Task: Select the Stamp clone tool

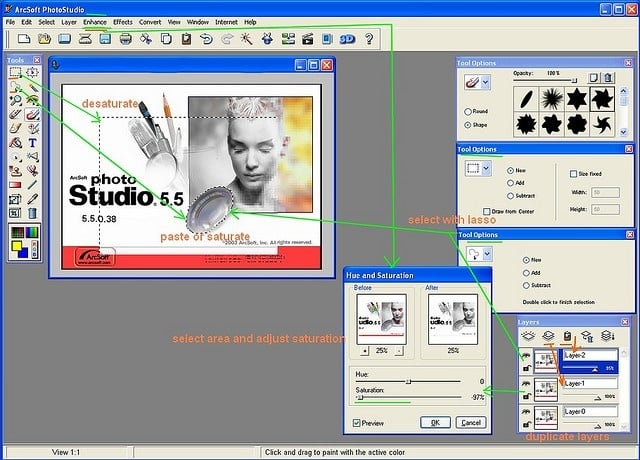Action: 15,171
